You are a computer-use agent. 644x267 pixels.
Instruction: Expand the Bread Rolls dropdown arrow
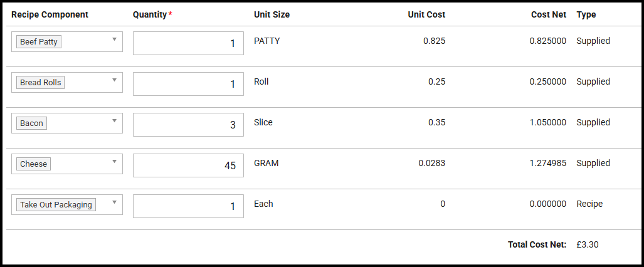[x=114, y=80]
